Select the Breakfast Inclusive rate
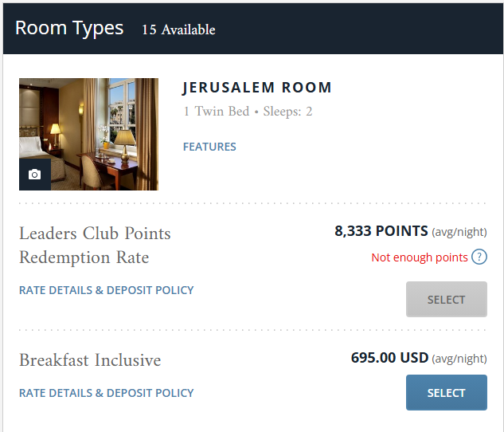The height and width of the screenshot is (432, 504). click(446, 393)
